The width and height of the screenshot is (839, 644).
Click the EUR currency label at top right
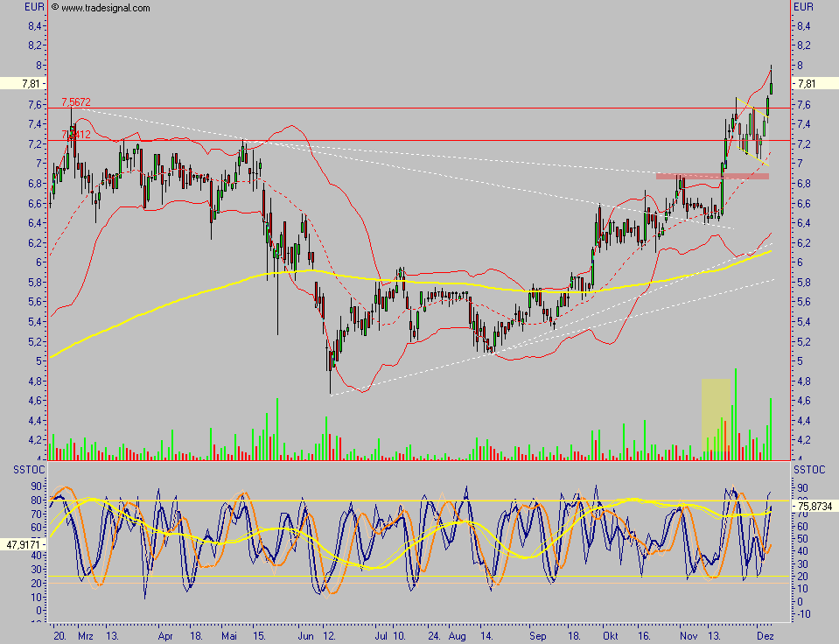802,7
